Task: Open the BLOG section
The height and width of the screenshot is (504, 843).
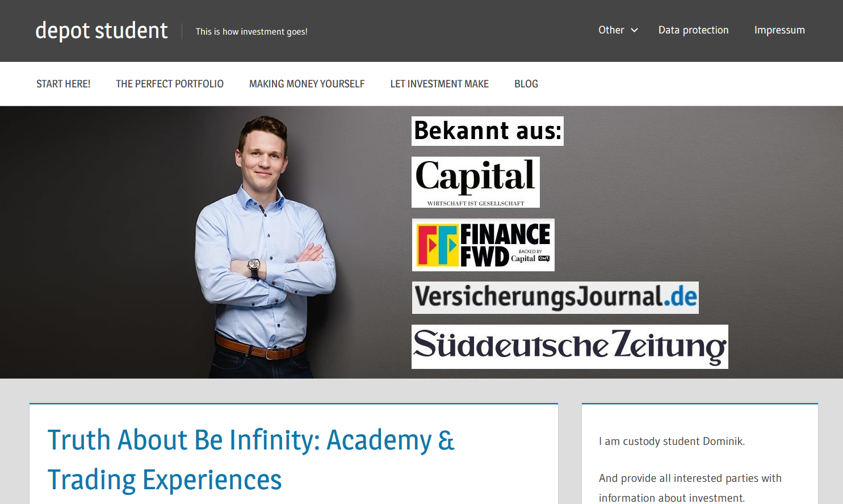Action: (526, 84)
